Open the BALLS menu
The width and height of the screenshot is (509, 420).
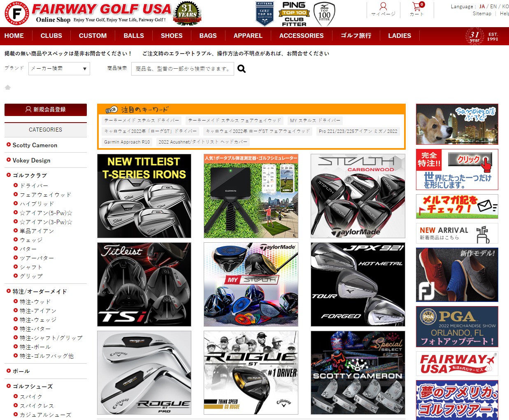tap(134, 36)
